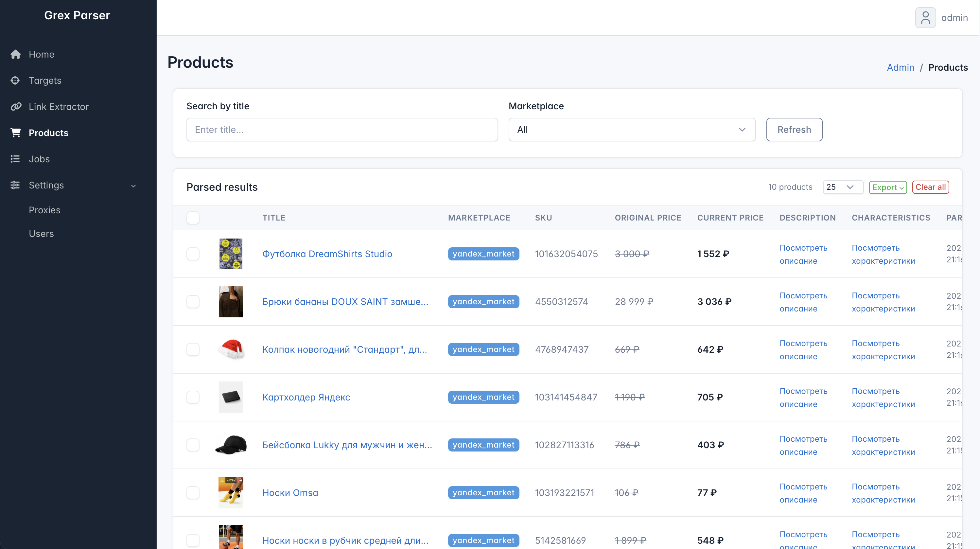Open the admin user avatar icon
Viewport: 980px width, 549px height.
[925, 17]
